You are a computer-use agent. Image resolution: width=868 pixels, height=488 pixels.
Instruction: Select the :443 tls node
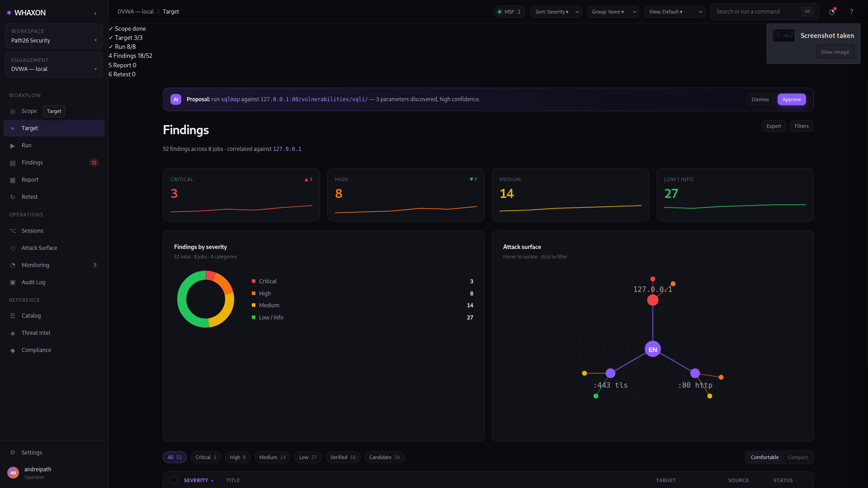tap(610, 373)
